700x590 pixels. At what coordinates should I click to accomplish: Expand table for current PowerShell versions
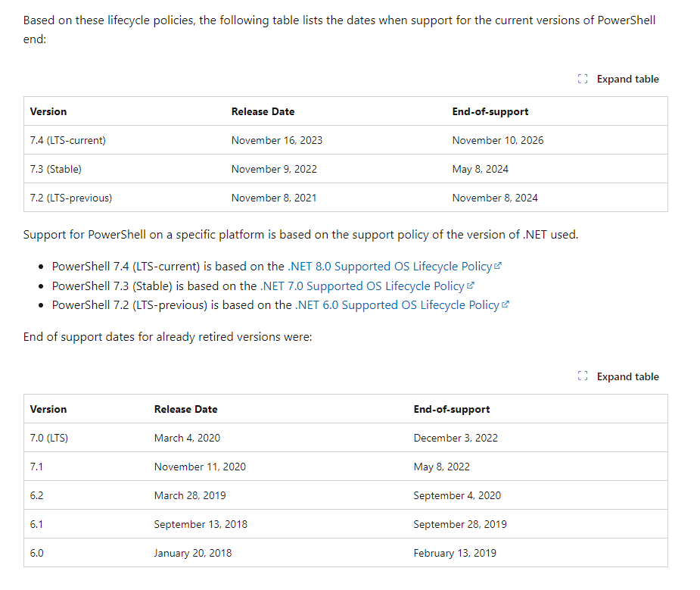pyautogui.click(x=618, y=79)
